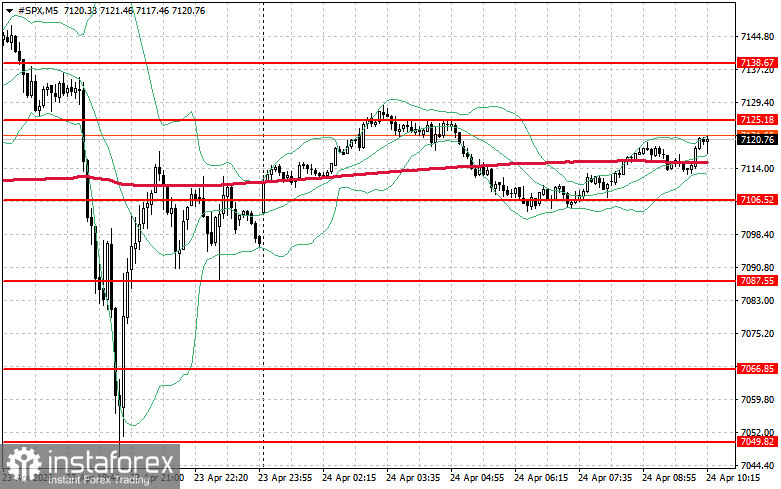Image resolution: width=781 pixels, height=489 pixels.
Task: Select the 7125.18 red level price label
Action: pyautogui.click(x=757, y=120)
